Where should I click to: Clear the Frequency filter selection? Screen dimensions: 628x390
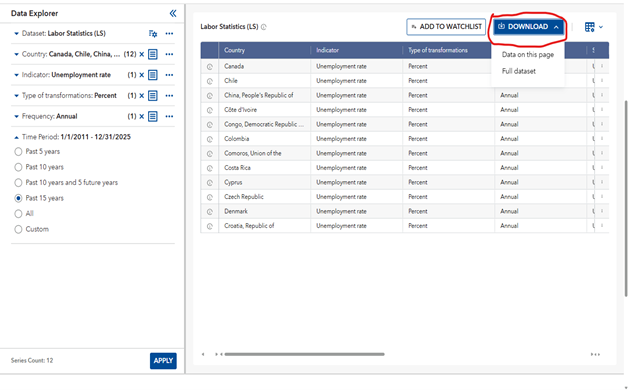point(141,117)
